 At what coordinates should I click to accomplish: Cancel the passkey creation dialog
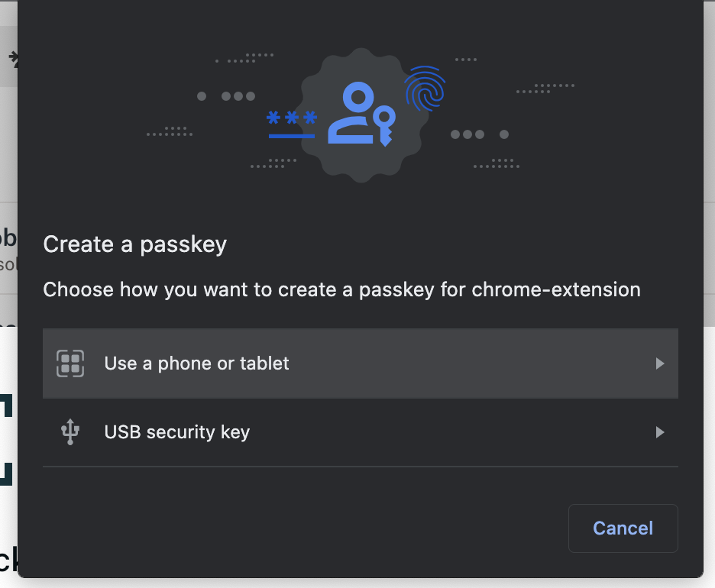[623, 528]
